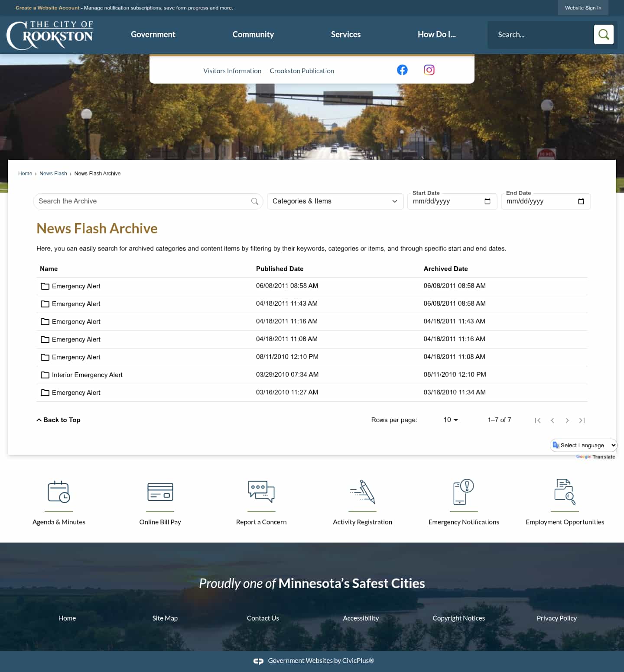Click the Report a Concern chat icon
Screen dimensions: 624x672
[261, 492]
